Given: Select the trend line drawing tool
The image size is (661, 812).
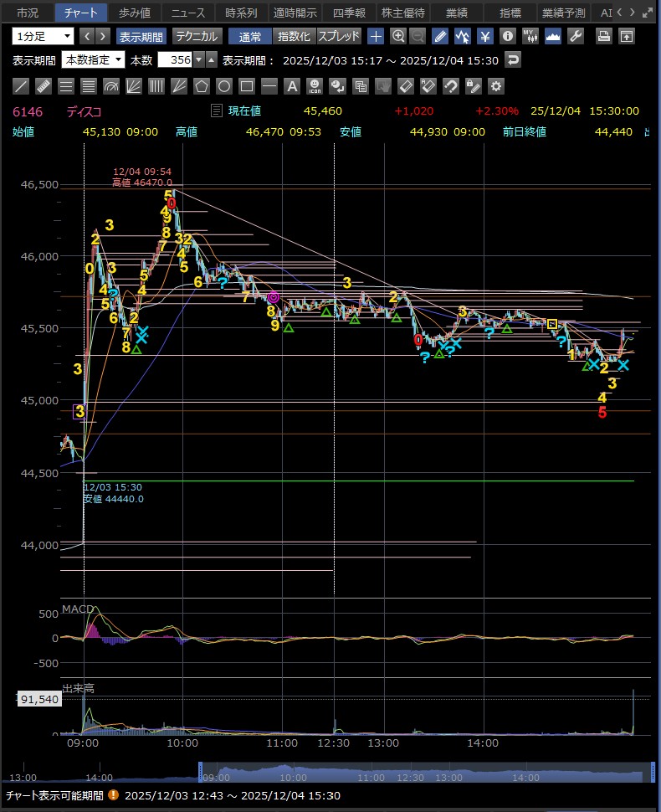Looking at the screenshot, I should [23, 86].
